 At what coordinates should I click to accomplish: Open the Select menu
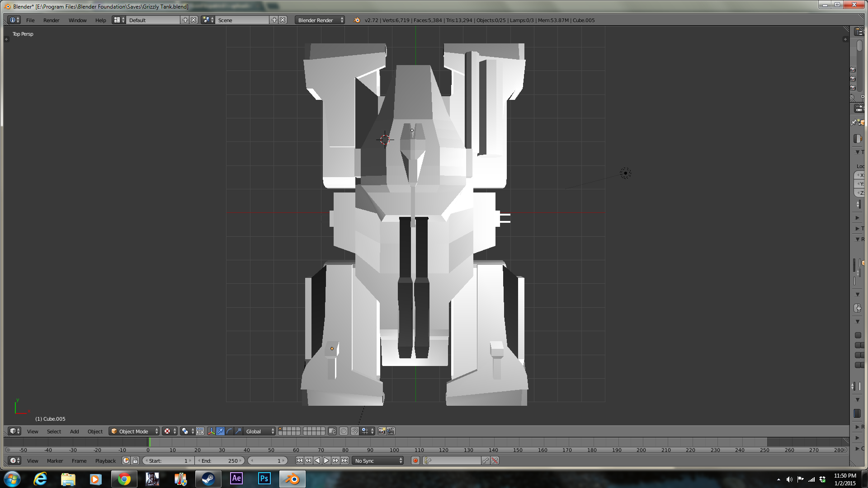coord(54,432)
